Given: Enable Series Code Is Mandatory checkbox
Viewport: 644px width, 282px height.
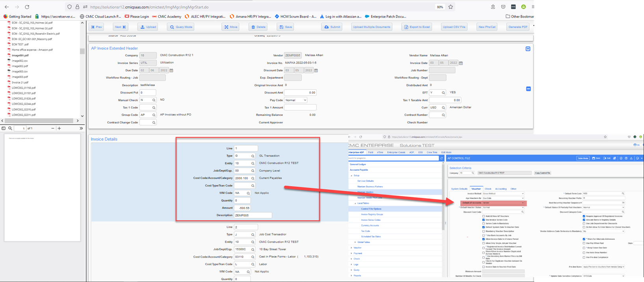Looking at the screenshot, I should (x=484, y=224).
